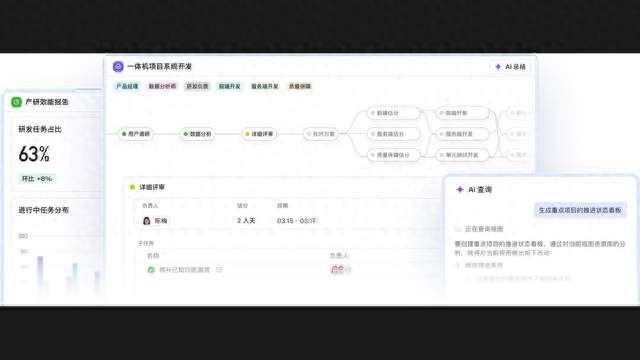Open the 服务端开发 node in the workflow
This screenshot has height=360, width=640.
(x=462, y=134)
